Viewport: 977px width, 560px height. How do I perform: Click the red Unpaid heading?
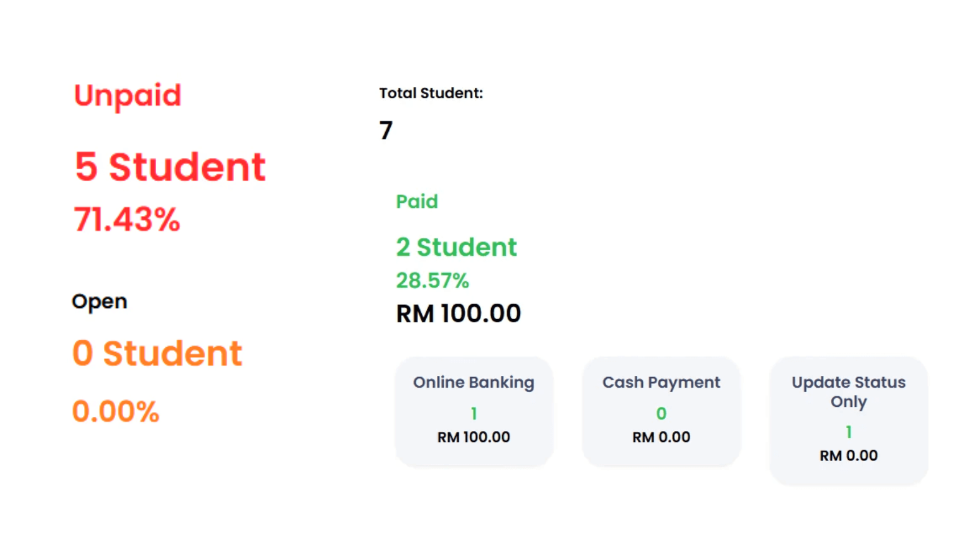coord(128,96)
